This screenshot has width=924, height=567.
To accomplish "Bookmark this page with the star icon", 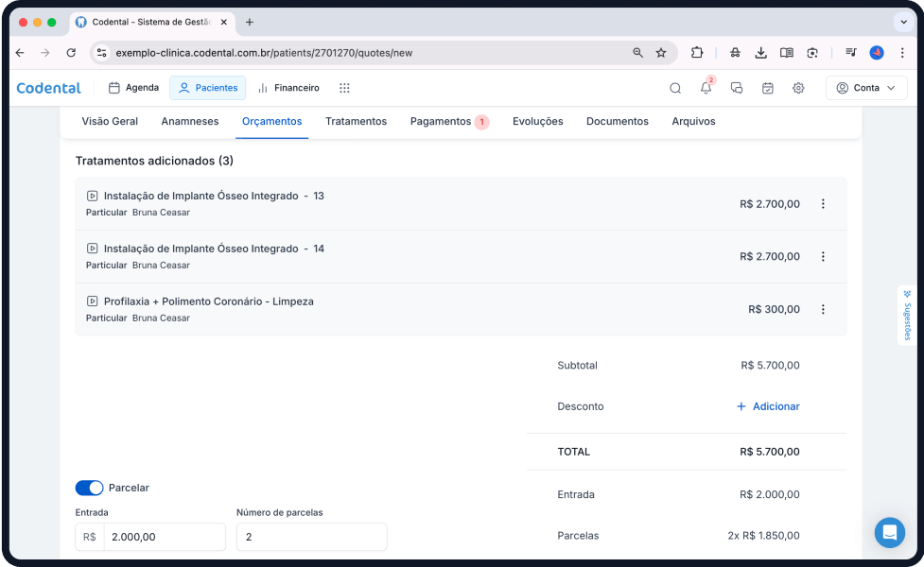I will pos(661,53).
